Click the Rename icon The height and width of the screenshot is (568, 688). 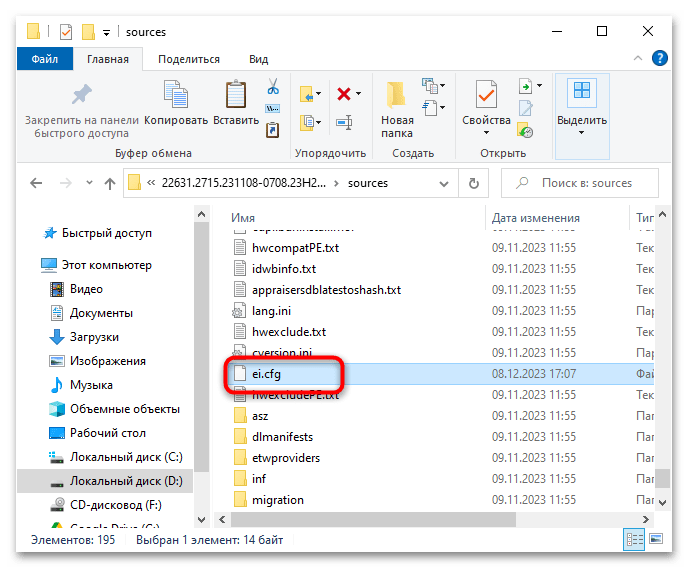[x=344, y=122]
